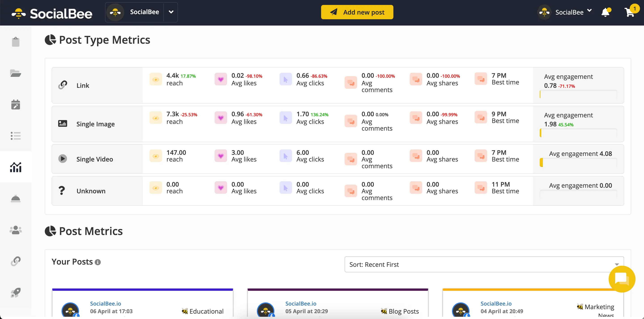Open SocialBee.io link on 06 April post
644x319 pixels.
[105, 304]
